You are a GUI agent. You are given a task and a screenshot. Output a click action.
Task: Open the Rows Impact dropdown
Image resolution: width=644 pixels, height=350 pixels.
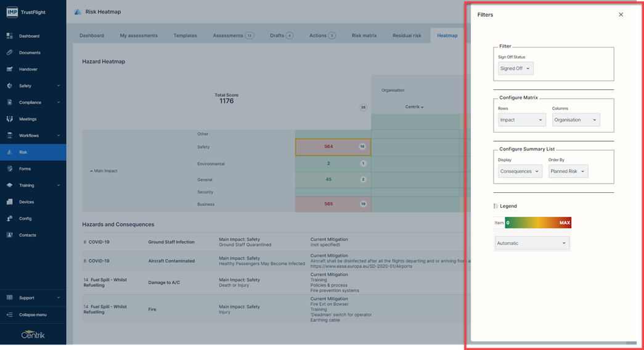(x=522, y=120)
